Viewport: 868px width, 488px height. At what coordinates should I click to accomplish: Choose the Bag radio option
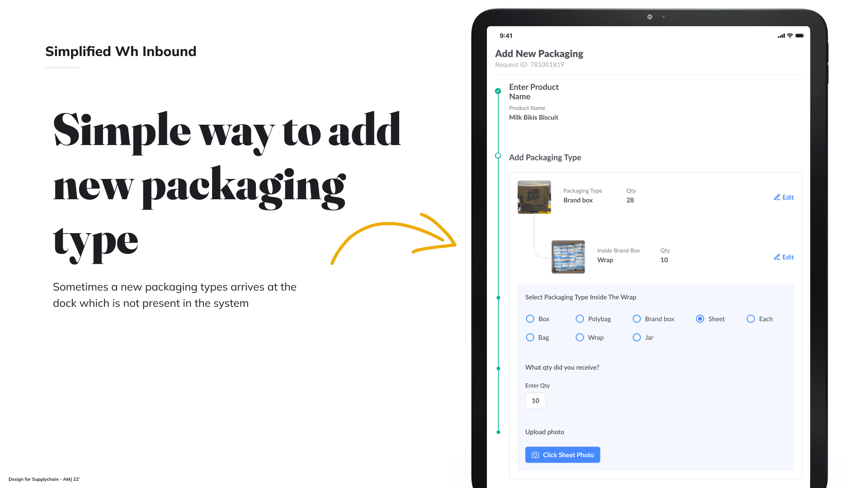(530, 338)
